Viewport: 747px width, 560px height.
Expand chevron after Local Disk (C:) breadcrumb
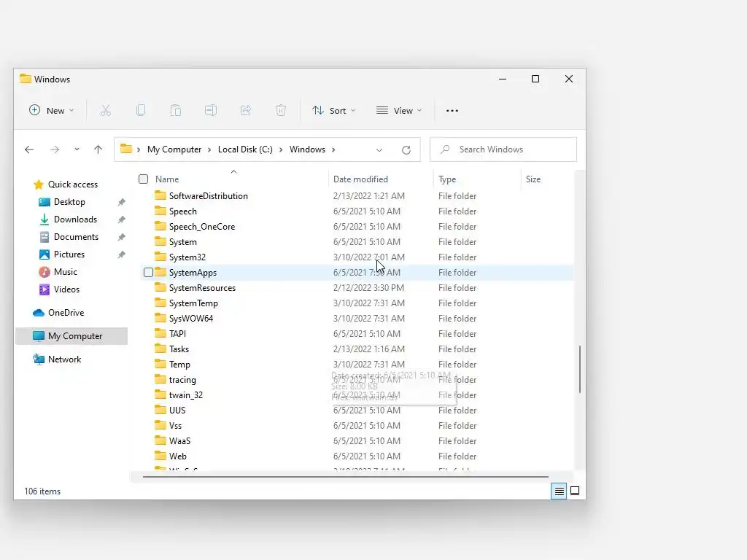(281, 149)
